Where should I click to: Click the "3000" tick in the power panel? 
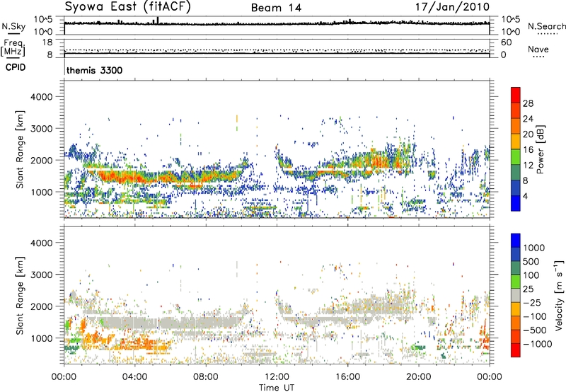[42, 129]
